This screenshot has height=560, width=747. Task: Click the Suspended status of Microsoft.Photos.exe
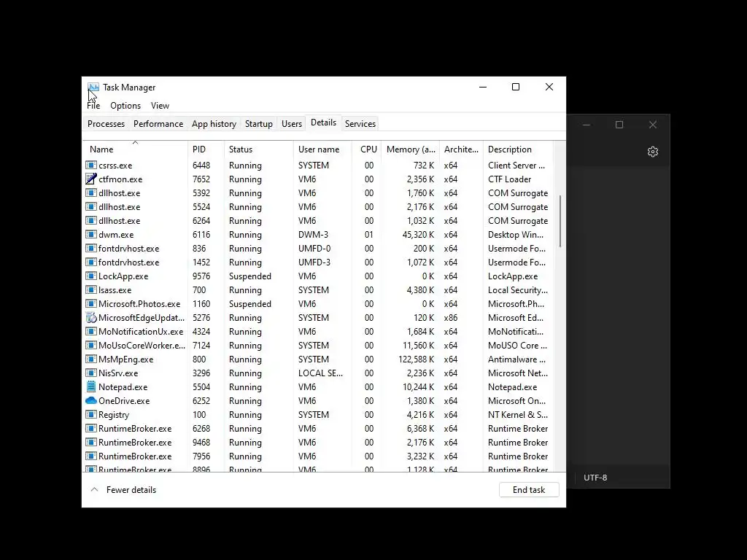[250, 304]
